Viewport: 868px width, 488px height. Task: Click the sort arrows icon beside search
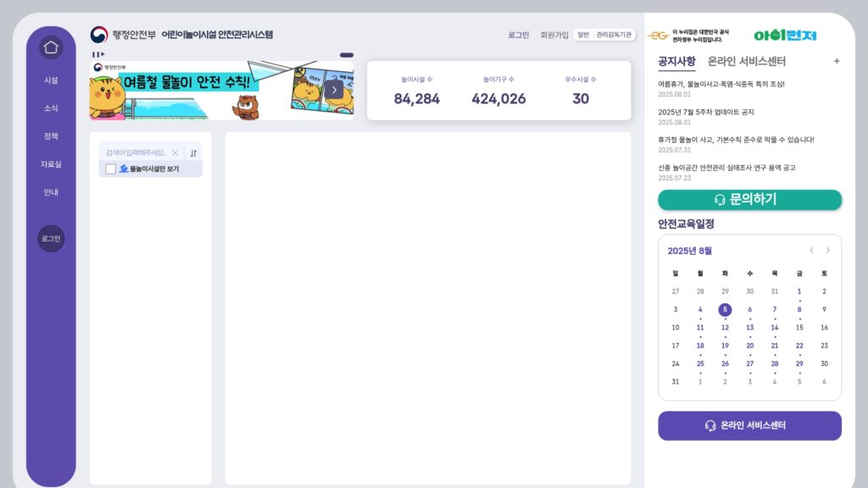(x=193, y=153)
